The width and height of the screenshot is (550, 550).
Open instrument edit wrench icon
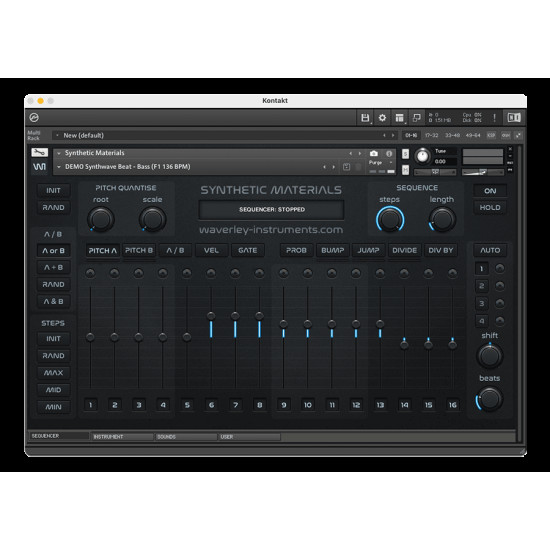coord(39,153)
